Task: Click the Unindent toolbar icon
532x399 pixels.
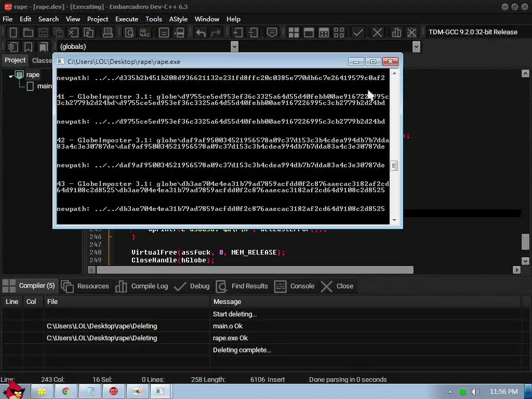Action: point(253,33)
